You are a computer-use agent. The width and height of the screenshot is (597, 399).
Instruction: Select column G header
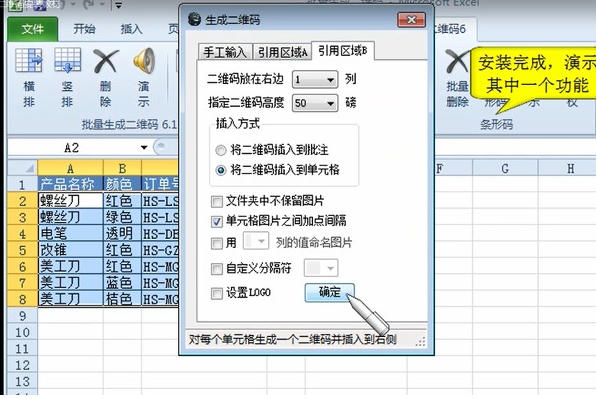tap(505, 168)
